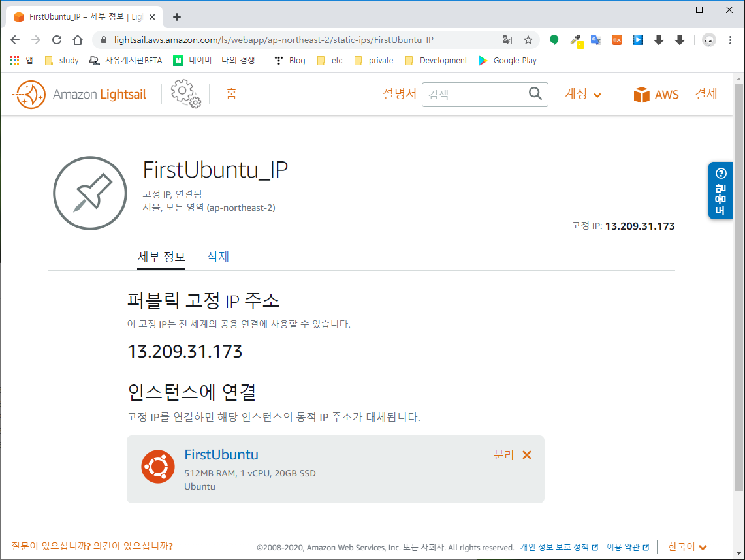Image resolution: width=745 pixels, height=560 pixels.
Task: Click the 512MB RAM, 1 vCPU, 20GB SSD text
Action: pyautogui.click(x=250, y=473)
